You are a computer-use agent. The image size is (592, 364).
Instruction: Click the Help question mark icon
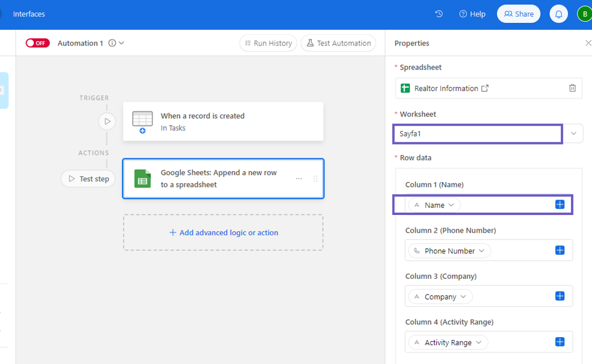click(463, 14)
